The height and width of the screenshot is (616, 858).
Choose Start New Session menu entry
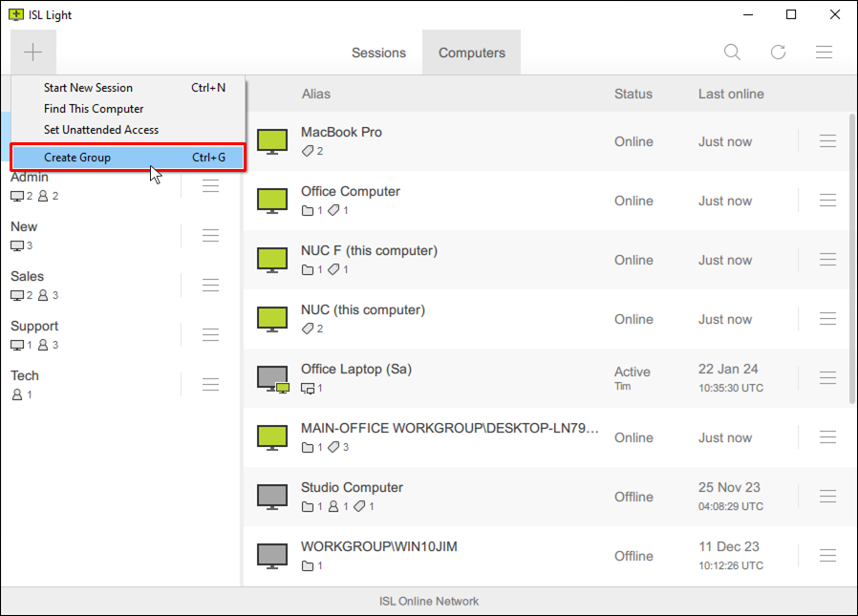point(88,88)
